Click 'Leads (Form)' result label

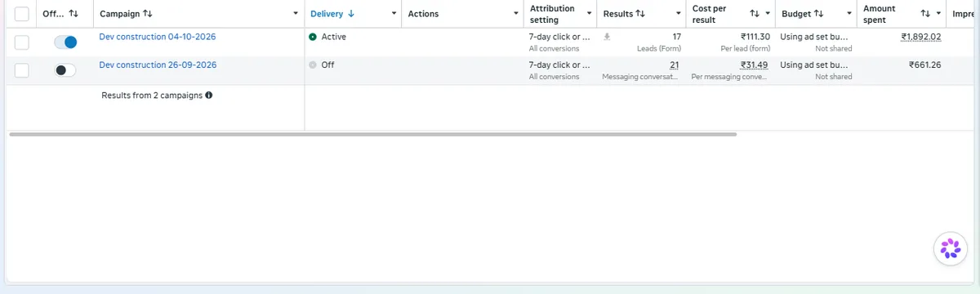pos(659,48)
